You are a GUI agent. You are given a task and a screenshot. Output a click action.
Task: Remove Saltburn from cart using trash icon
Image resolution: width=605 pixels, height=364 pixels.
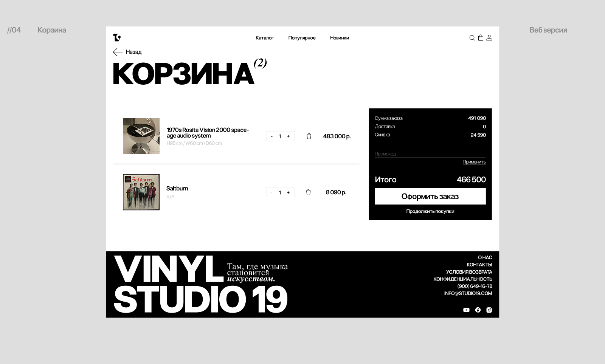point(308,192)
